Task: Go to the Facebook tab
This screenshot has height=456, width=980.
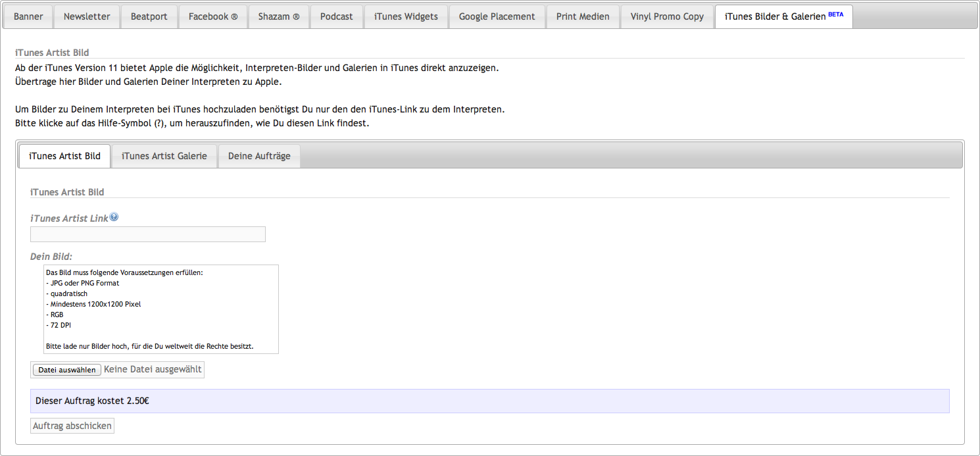Action: [x=213, y=16]
